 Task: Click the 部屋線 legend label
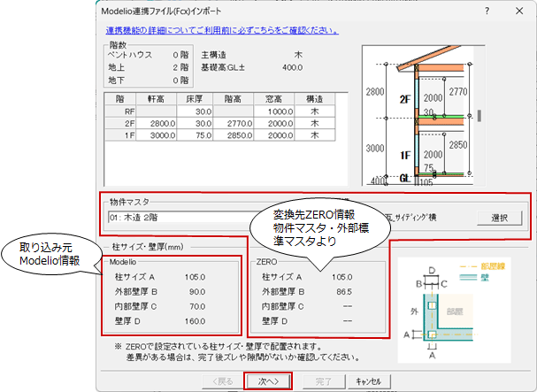click(x=493, y=266)
